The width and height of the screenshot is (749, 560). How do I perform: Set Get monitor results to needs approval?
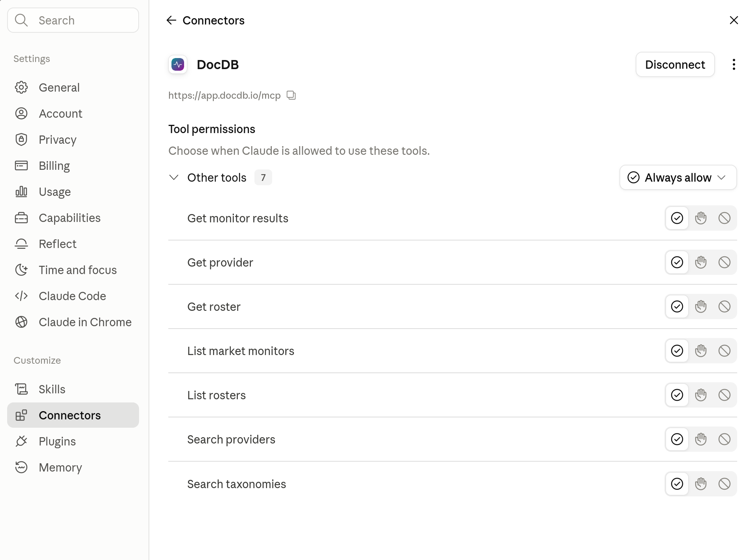pos(701,218)
